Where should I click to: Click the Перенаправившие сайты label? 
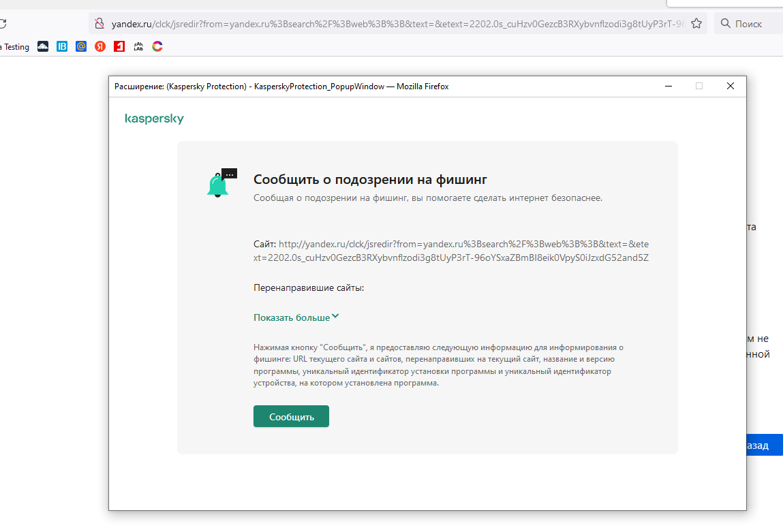click(x=309, y=288)
